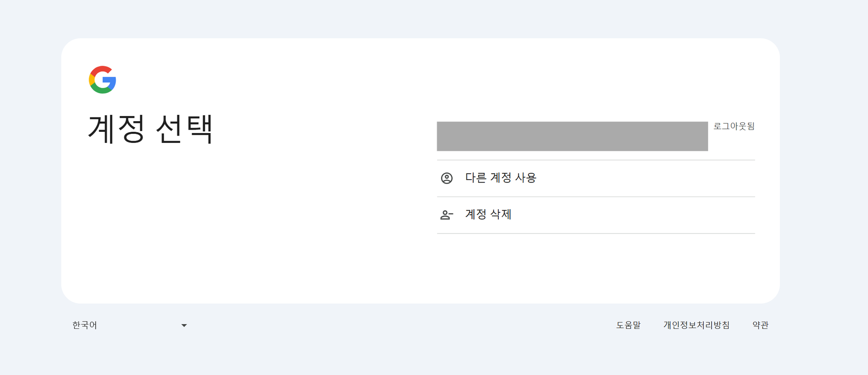Open the 한국어 language dropdown arrow
This screenshot has height=375, width=868.
[x=184, y=325]
